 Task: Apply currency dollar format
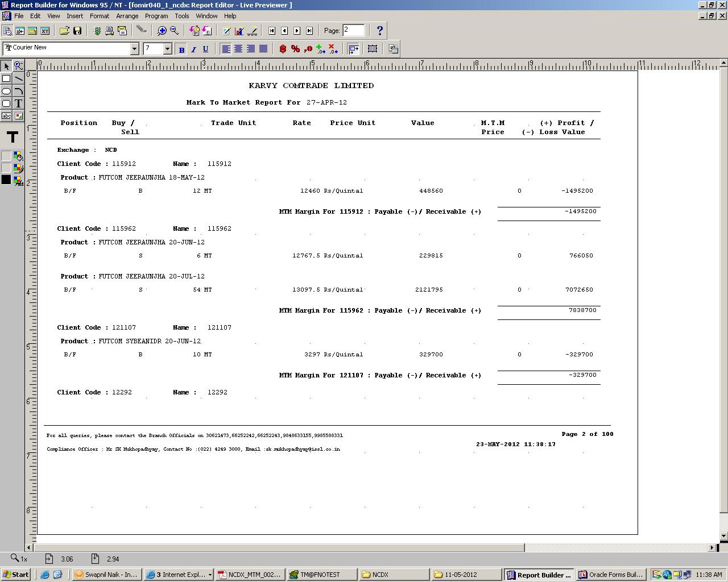[x=283, y=49]
